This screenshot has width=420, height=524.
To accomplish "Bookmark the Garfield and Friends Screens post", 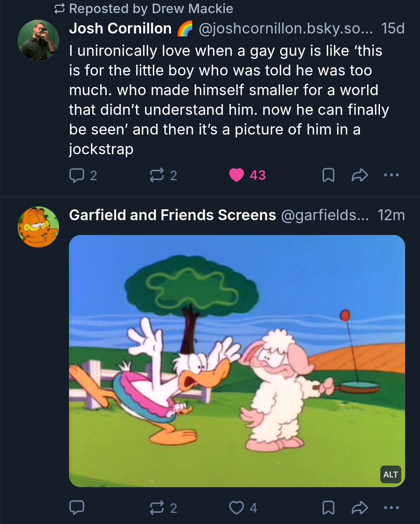I will click(328, 508).
